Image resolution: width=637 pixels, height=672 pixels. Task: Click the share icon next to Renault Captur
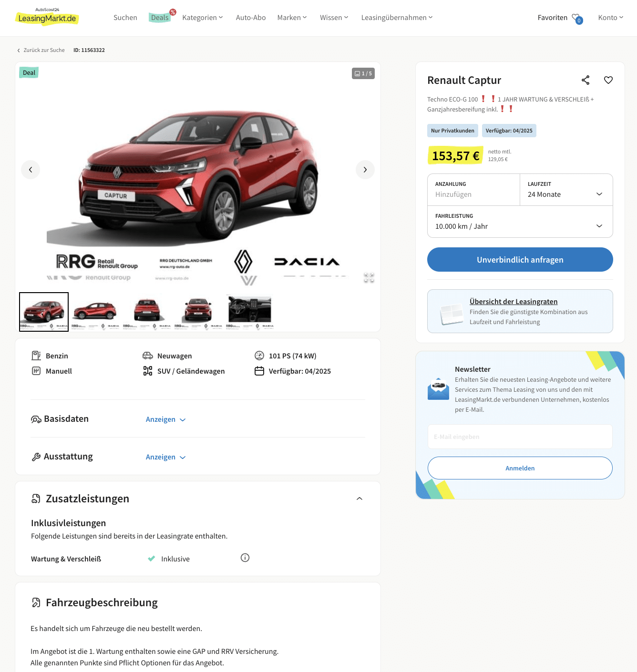586,80
